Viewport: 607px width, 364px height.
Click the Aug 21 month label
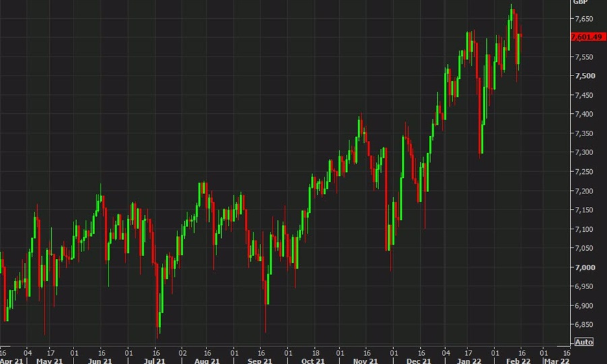click(x=207, y=361)
